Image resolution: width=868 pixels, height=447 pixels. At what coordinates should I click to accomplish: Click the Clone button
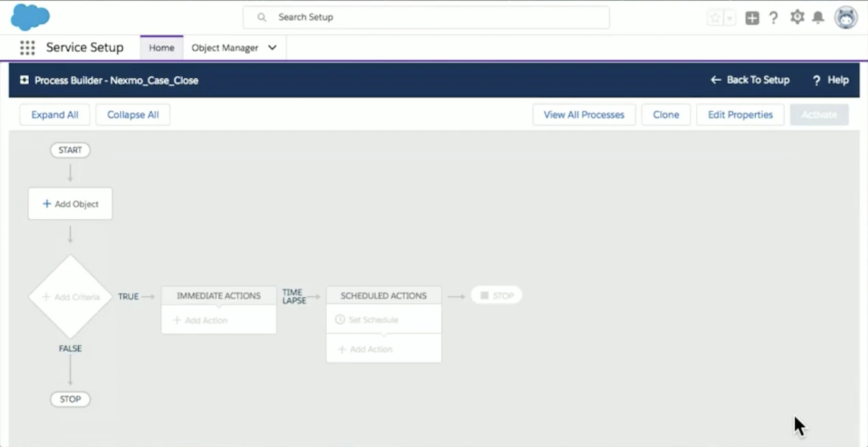[x=666, y=115]
